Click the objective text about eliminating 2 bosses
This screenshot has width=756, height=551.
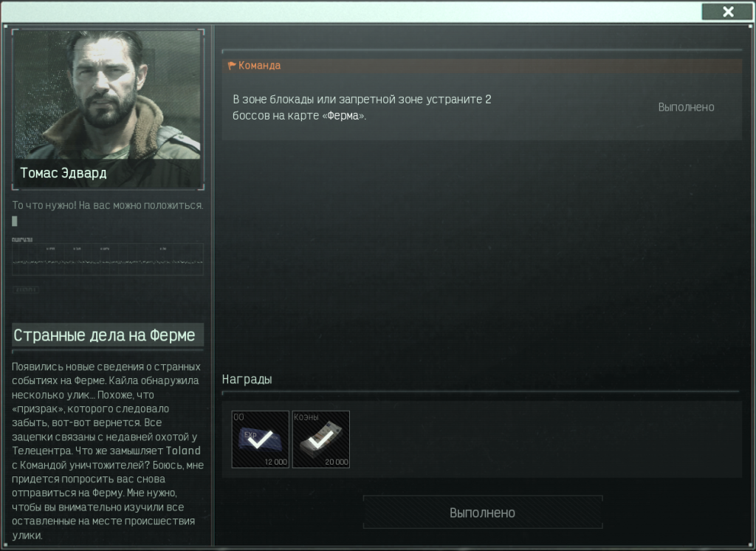pos(362,107)
